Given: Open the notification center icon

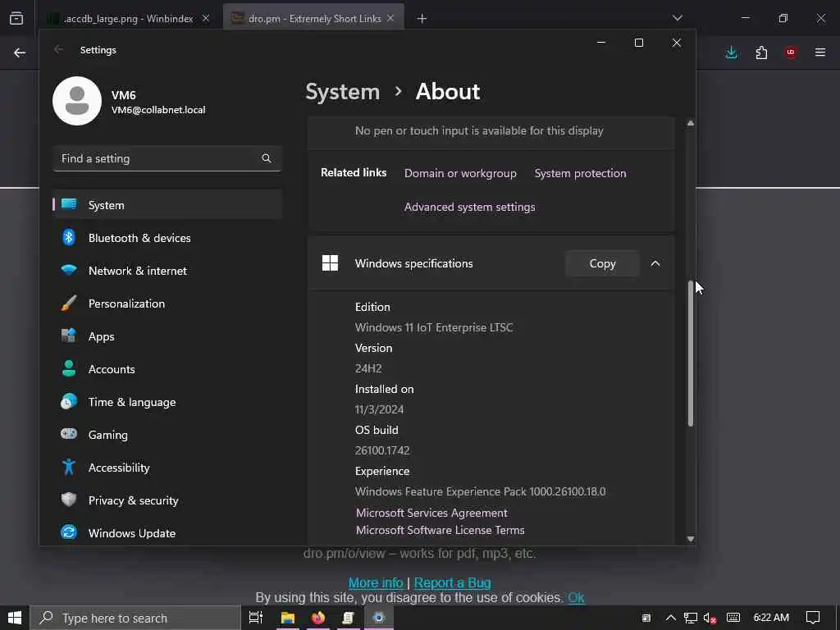Looking at the screenshot, I should coord(813,618).
